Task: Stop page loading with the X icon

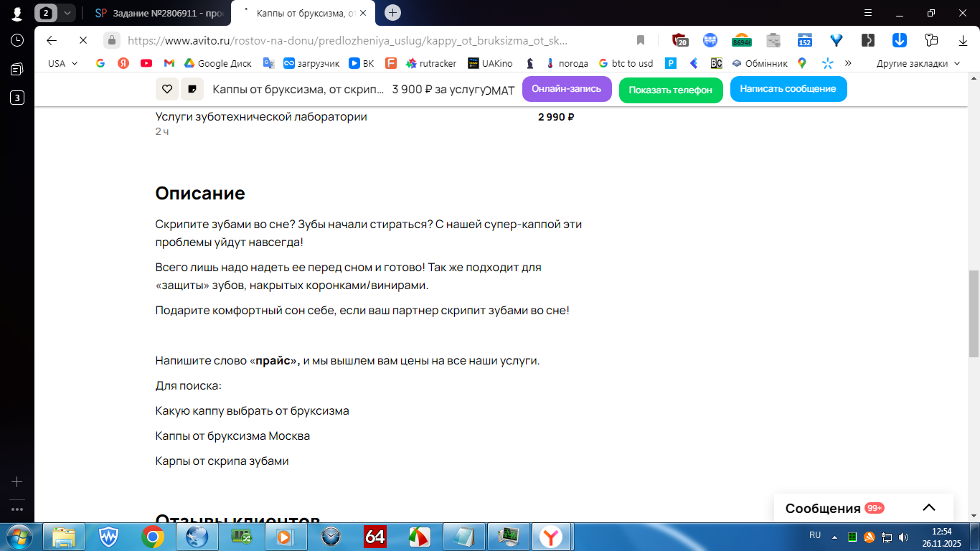Action: pyautogui.click(x=83, y=40)
